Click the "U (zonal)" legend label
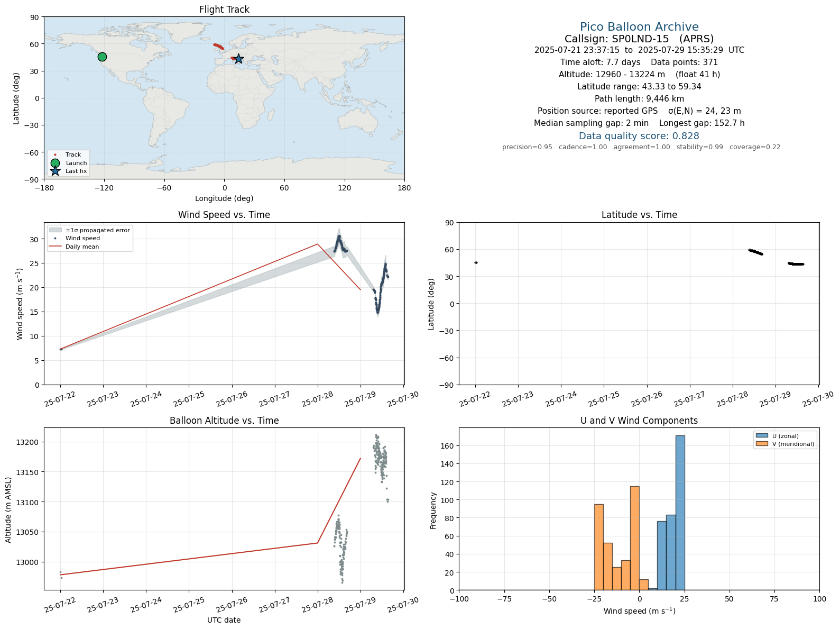 pyautogui.click(x=786, y=436)
